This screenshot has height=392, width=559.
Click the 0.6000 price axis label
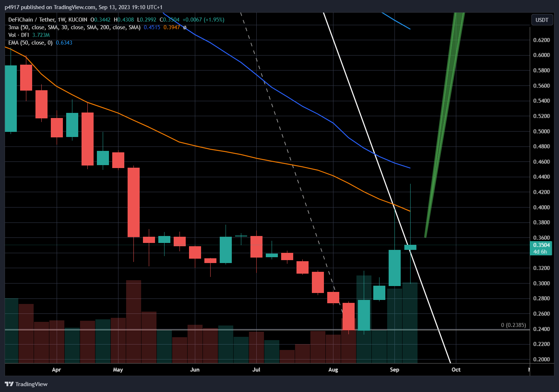point(541,55)
